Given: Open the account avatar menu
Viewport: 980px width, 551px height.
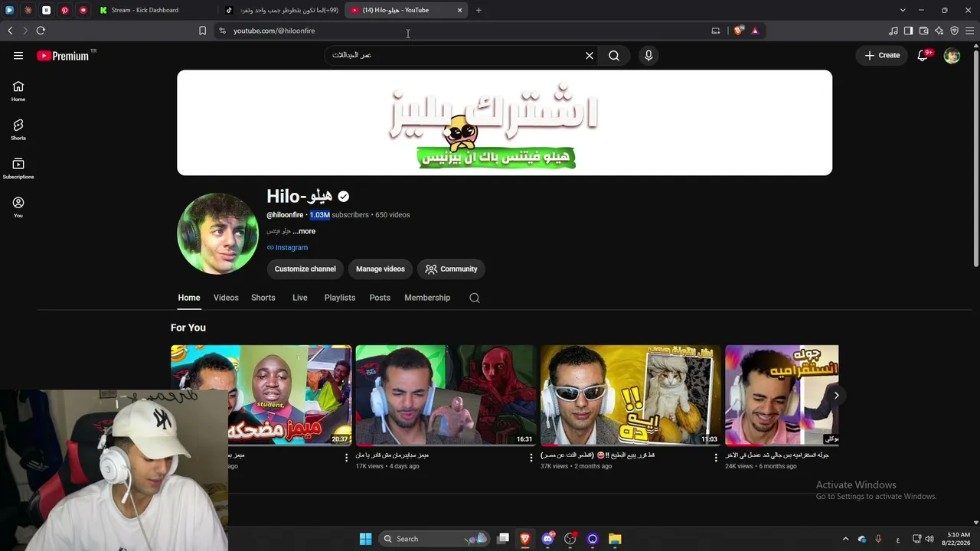Looking at the screenshot, I should pos(952,55).
